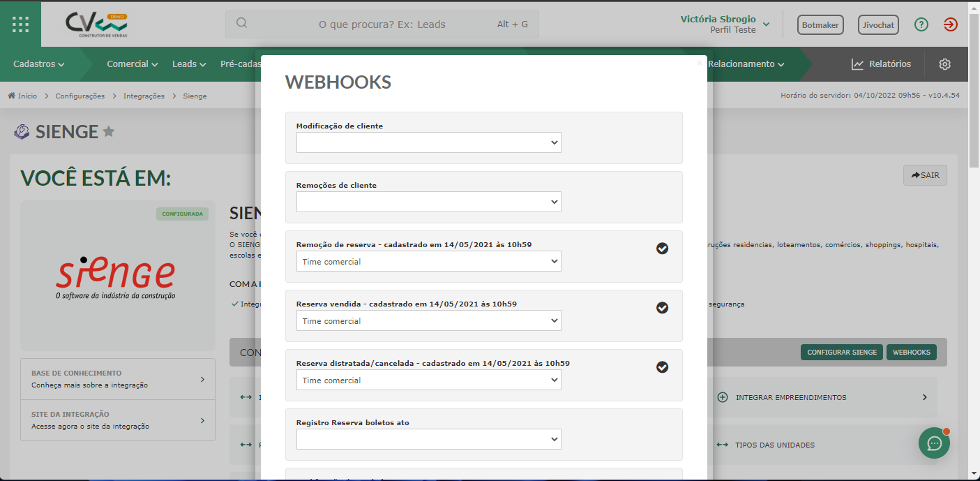Expand the Relacionamento menu
The image size is (980, 481).
point(746,64)
